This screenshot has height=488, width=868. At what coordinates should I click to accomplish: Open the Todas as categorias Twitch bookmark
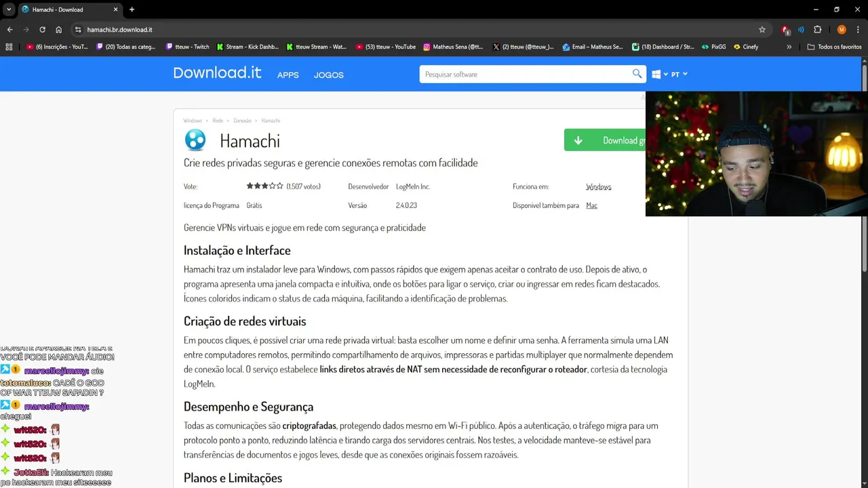126,47
